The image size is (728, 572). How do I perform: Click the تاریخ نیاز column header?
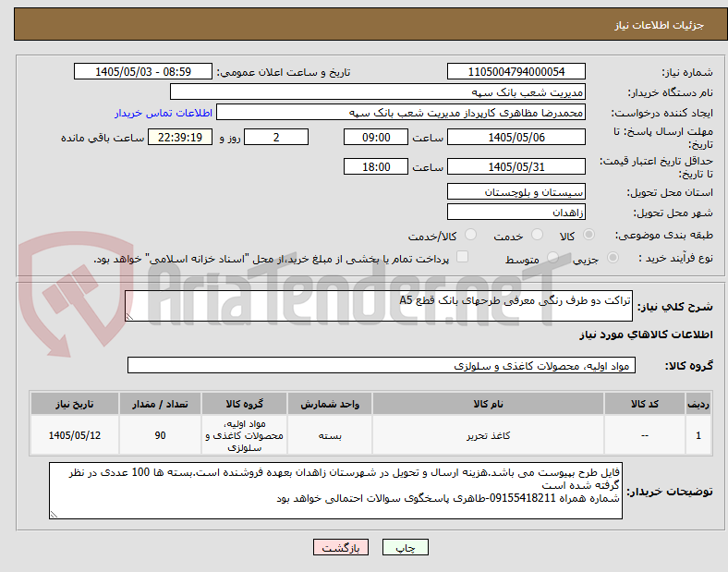click(x=75, y=404)
